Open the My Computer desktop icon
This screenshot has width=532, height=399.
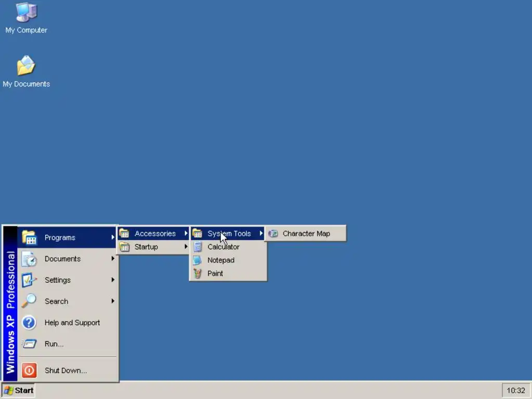point(26,12)
